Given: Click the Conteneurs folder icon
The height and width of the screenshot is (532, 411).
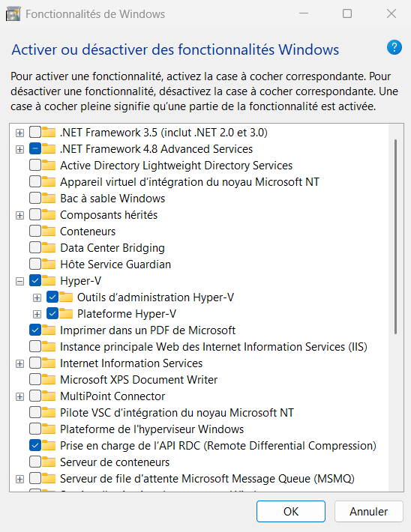Looking at the screenshot, I should click(x=49, y=231).
